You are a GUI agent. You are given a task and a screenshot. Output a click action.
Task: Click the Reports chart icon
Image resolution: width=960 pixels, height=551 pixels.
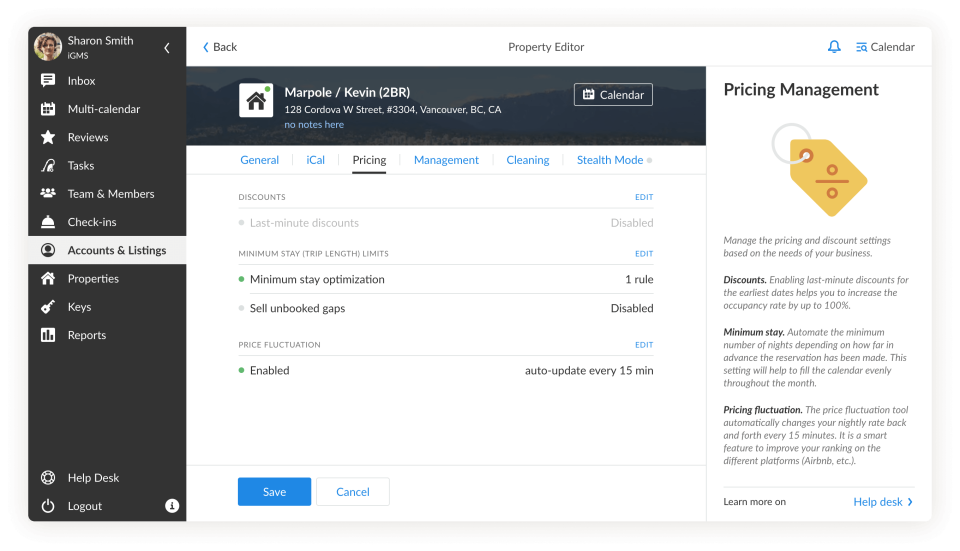click(48, 335)
